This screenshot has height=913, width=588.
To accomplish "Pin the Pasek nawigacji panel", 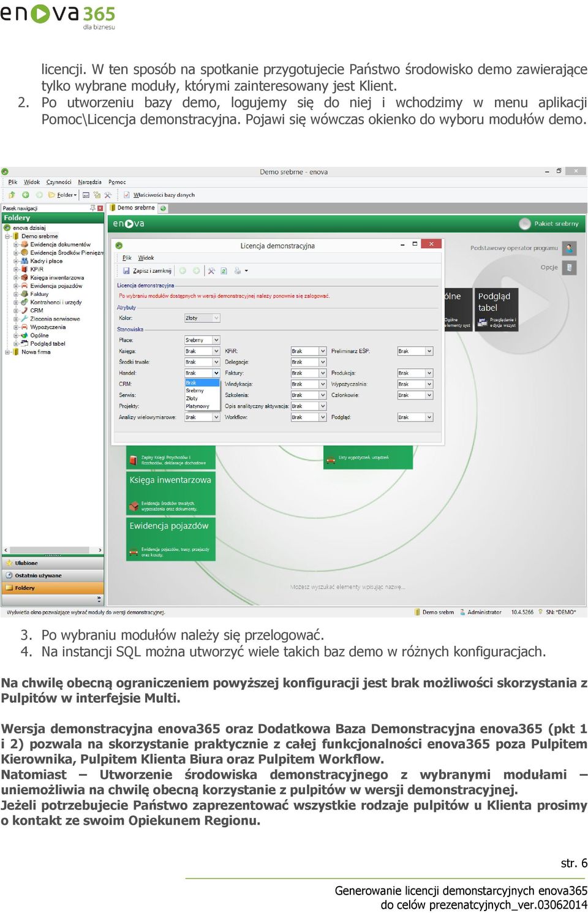I will 92,208.
